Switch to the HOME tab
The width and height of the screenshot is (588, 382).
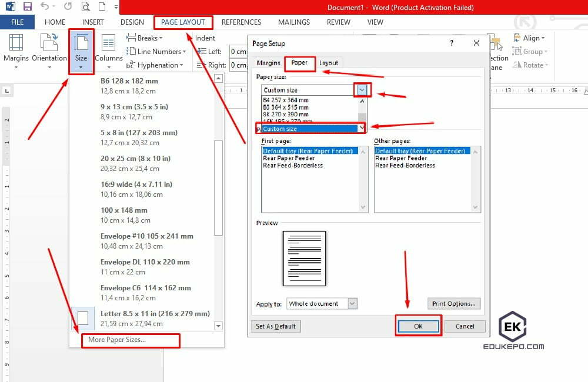pyautogui.click(x=55, y=22)
